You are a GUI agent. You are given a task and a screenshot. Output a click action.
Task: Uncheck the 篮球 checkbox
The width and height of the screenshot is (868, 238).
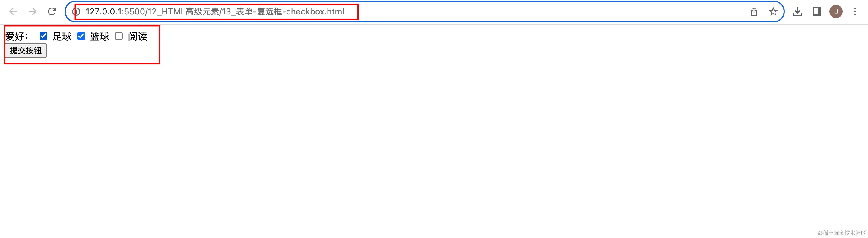81,36
